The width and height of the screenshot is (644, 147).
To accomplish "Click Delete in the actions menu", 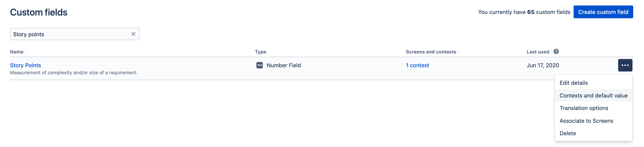I will pyautogui.click(x=568, y=133).
